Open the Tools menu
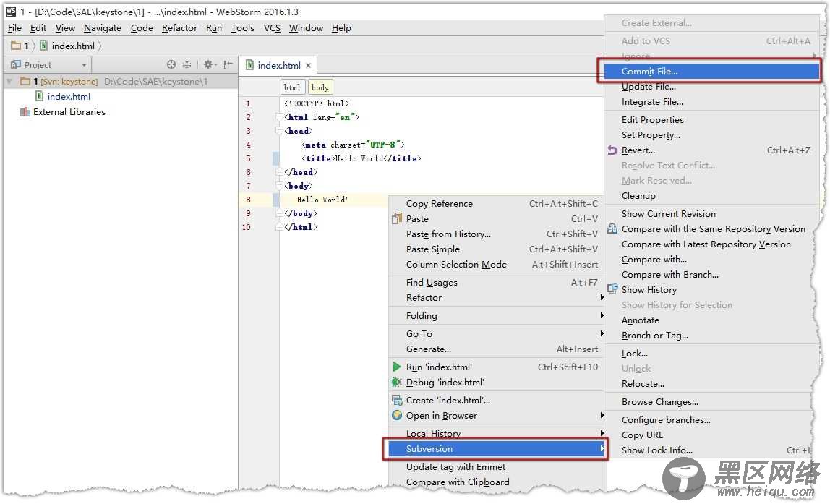The width and height of the screenshot is (830, 504). click(x=242, y=28)
